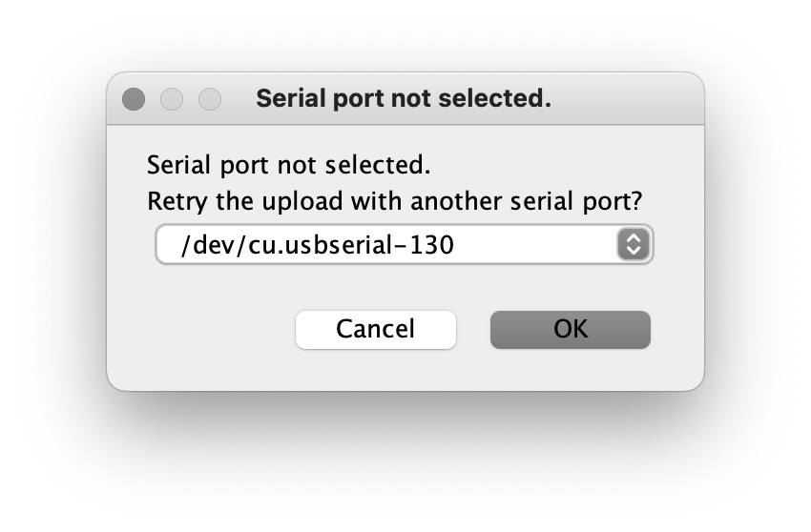Click empty dialog area below the buttons

coord(405,370)
